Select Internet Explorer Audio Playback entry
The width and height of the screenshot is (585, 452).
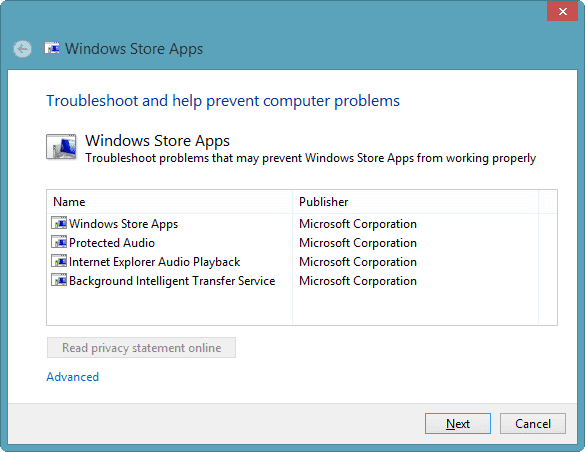click(x=154, y=262)
